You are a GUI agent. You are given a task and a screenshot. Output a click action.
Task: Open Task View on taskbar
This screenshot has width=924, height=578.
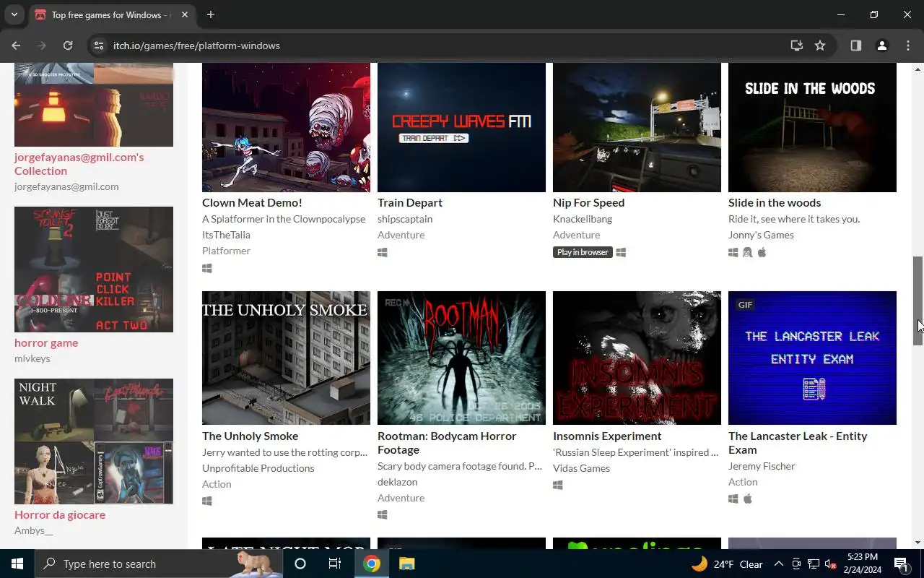coord(335,564)
